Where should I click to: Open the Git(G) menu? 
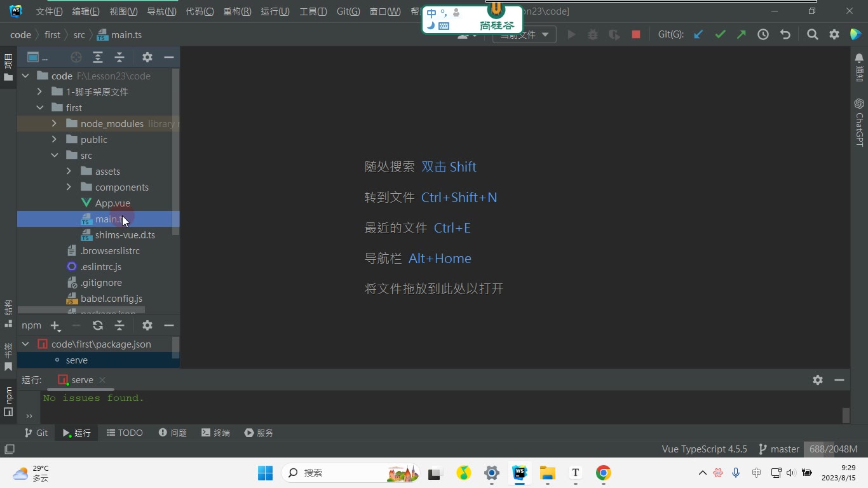pos(348,11)
